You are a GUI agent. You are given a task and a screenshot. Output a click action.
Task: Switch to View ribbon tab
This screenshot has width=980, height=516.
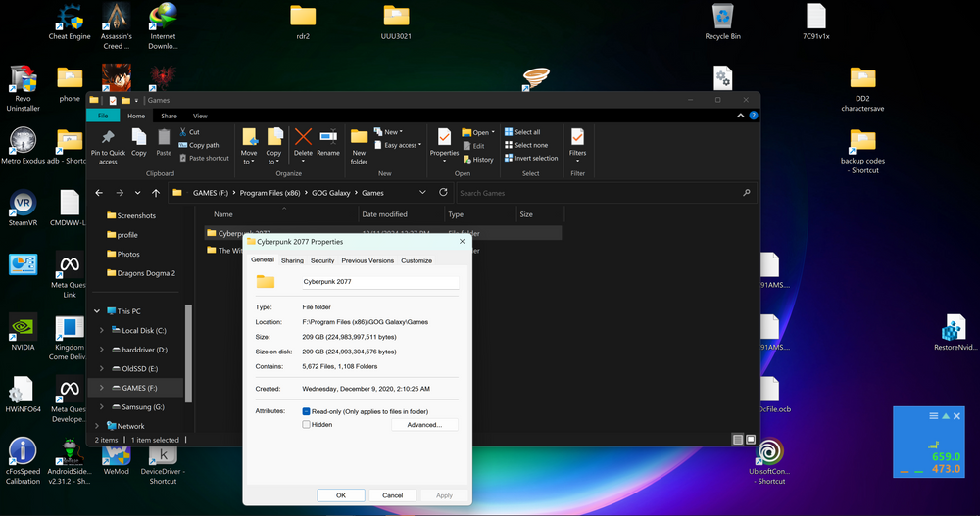200,116
